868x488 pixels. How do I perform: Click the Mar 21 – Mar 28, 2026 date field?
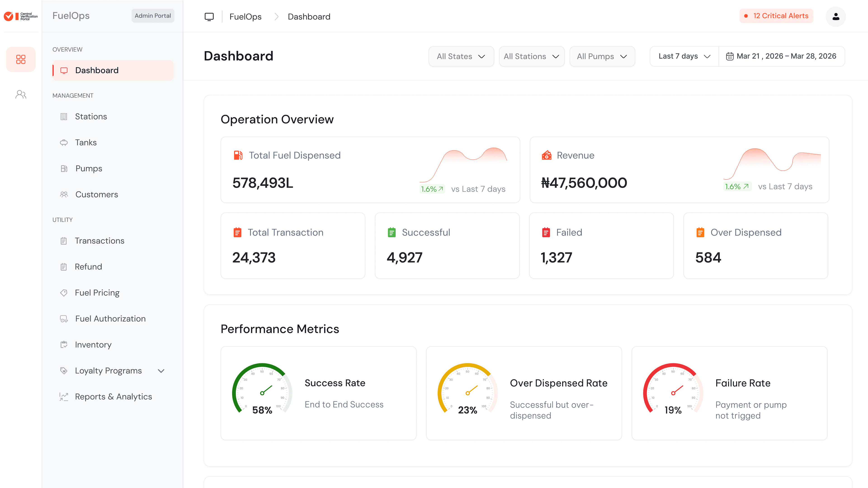coord(781,56)
